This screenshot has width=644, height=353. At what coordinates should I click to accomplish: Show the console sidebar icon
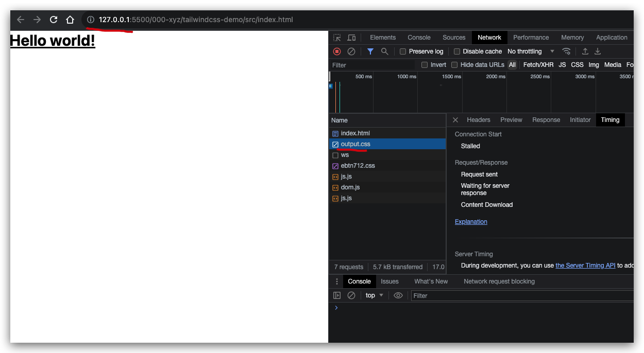click(337, 295)
